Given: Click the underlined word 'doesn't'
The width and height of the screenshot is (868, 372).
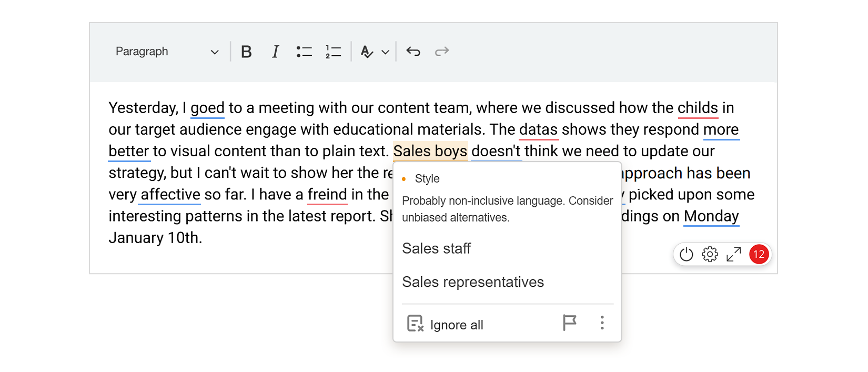Looking at the screenshot, I should 496,151.
